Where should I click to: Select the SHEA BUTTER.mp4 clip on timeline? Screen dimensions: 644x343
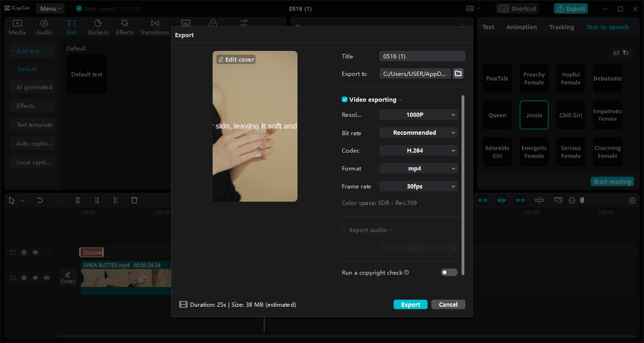[x=126, y=277]
